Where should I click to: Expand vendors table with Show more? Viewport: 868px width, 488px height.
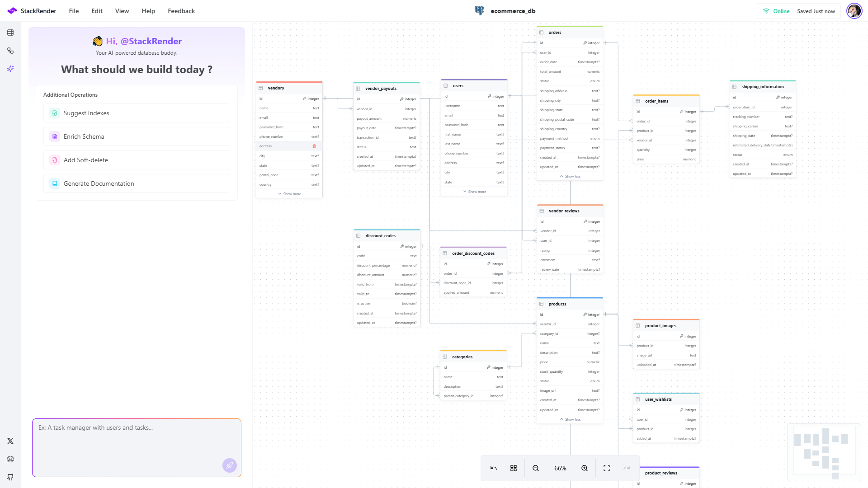(289, 194)
